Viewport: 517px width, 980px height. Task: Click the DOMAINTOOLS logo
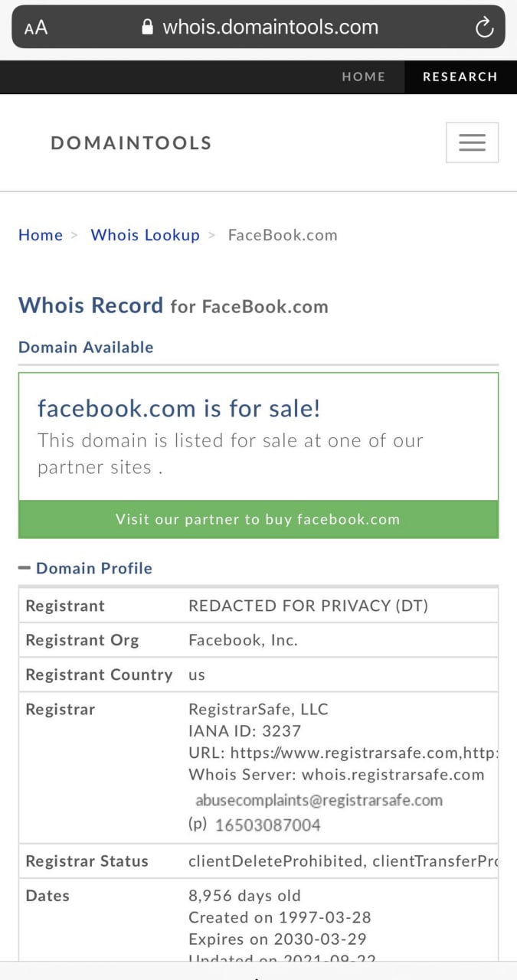pos(131,142)
